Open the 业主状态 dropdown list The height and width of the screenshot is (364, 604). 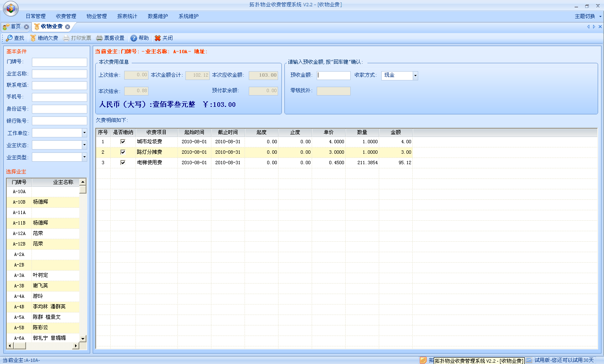(84, 145)
